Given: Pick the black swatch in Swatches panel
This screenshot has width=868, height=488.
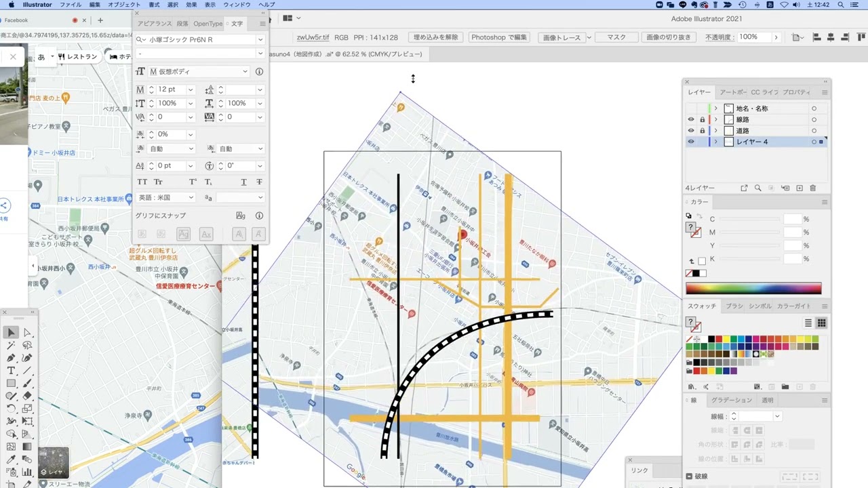Looking at the screenshot, I should 711,339.
